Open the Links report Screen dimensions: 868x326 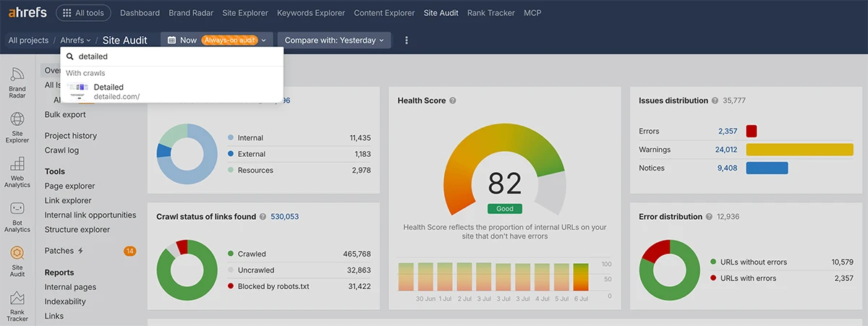(54, 316)
